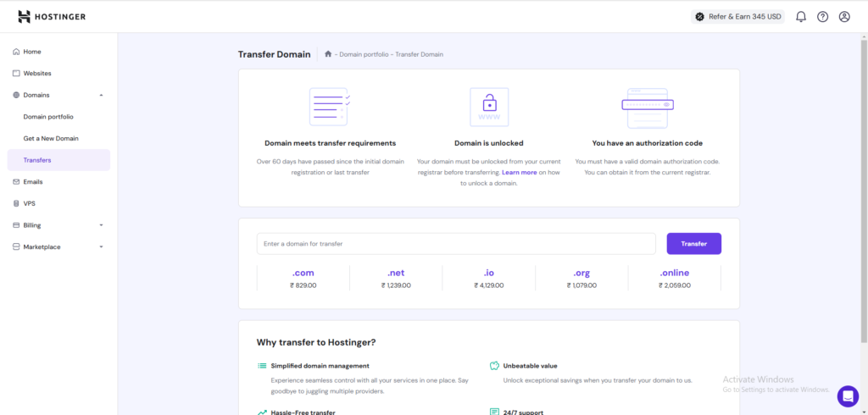
Task: Open the notifications bell
Action: point(801,17)
